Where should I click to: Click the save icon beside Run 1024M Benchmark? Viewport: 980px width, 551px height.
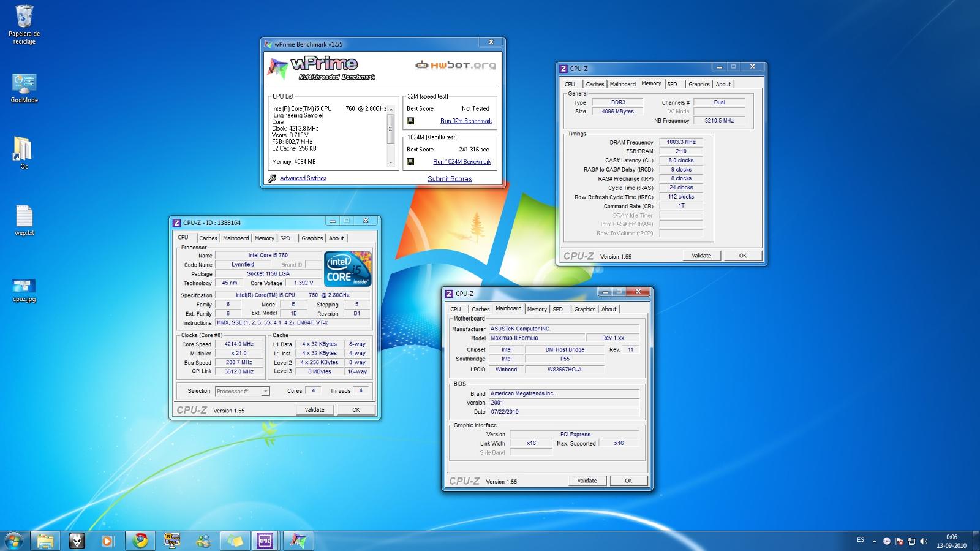click(410, 162)
